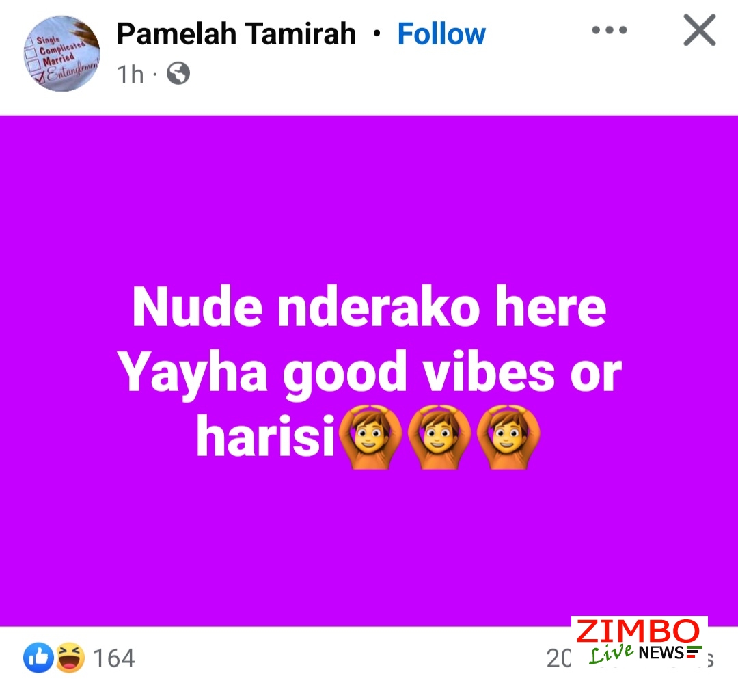Click the empty purple post background area
This screenshot has width=738, height=700.
click(369, 198)
